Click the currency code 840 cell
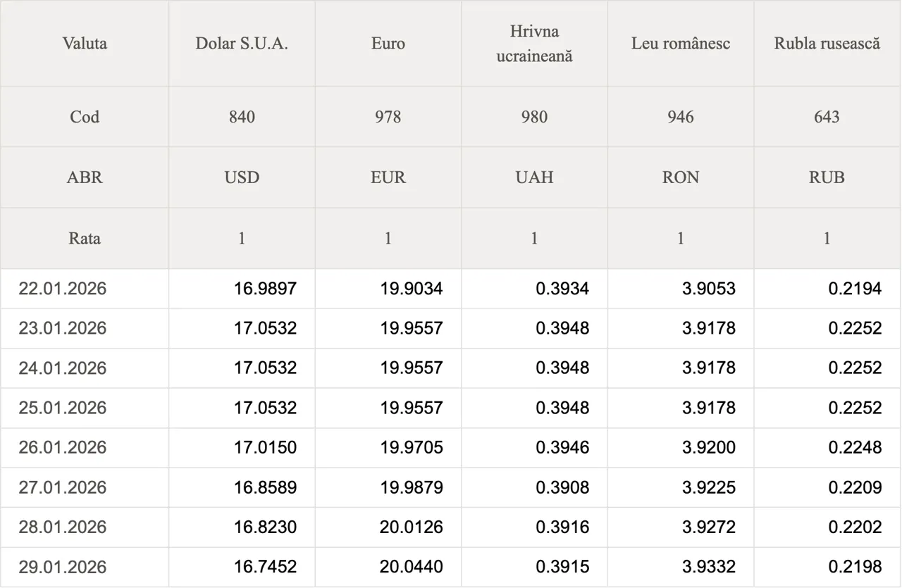The image size is (902, 588). [242, 117]
